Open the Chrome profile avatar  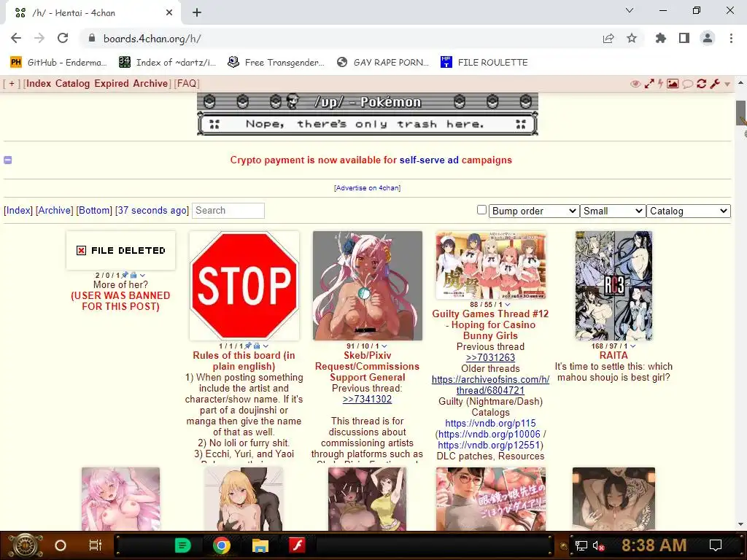[708, 38]
